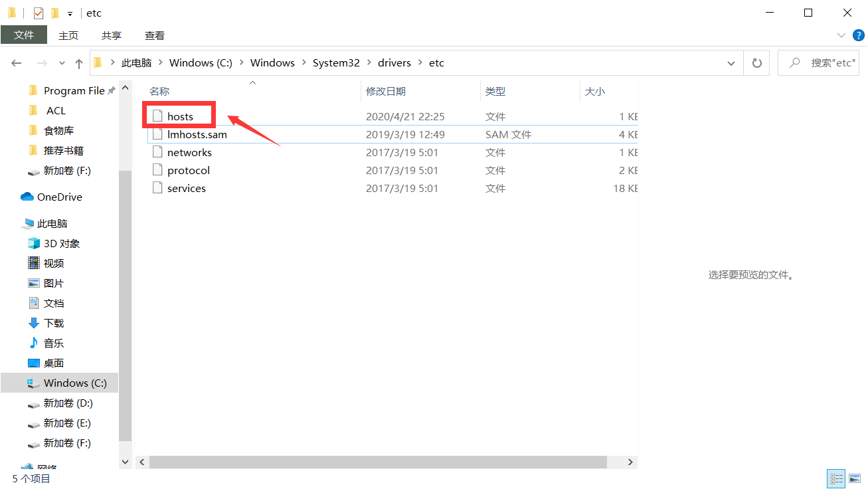The image size is (868, 489).
Task: Select 此电脑 in navigation pane
Action: (52, 223)
